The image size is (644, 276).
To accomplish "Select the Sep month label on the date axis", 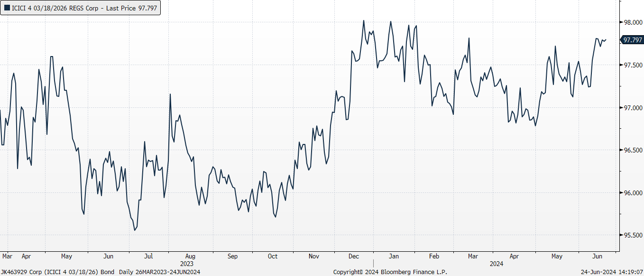I will pos(232,256).
